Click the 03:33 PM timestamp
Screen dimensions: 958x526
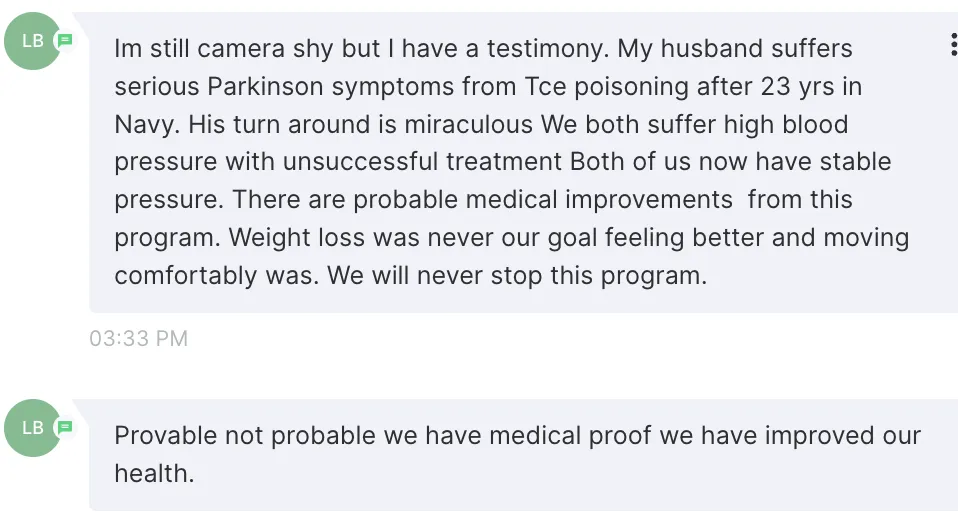138,339
